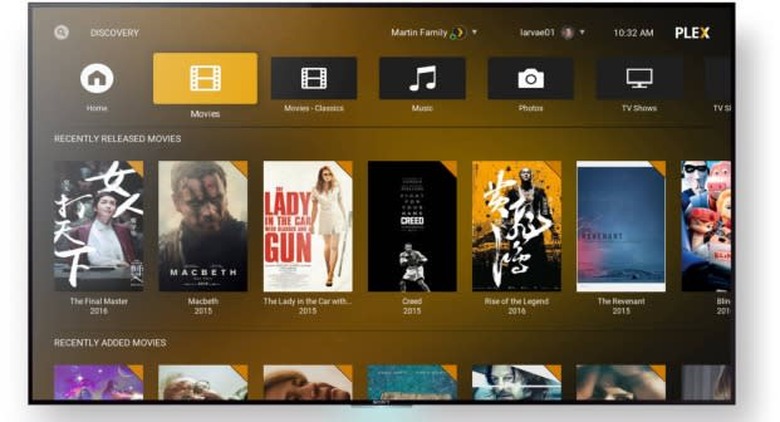Open Rise of the Legend poster
This screenshot has height=422, width=780.
click(517, 226)
